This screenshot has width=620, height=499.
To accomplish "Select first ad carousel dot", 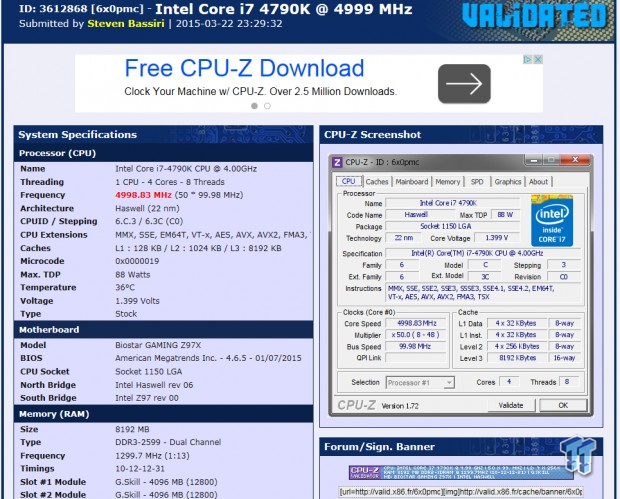I will click(x=255, y=106).
